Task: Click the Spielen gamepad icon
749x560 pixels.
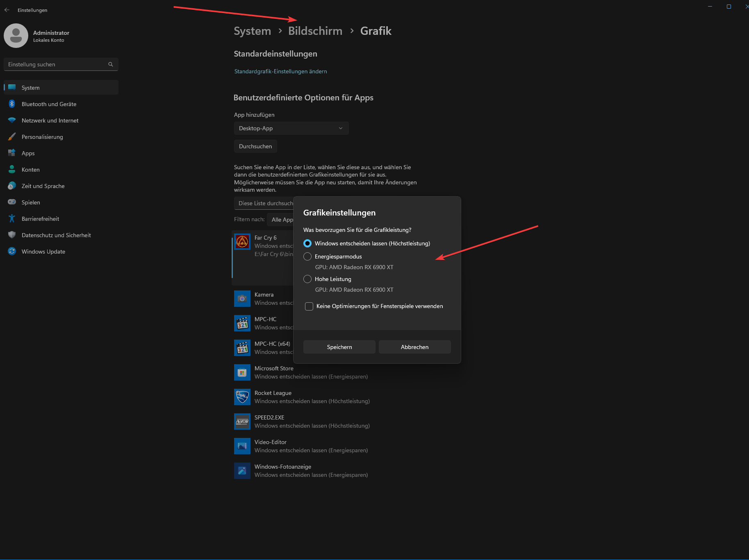Action: coord(12,202)
